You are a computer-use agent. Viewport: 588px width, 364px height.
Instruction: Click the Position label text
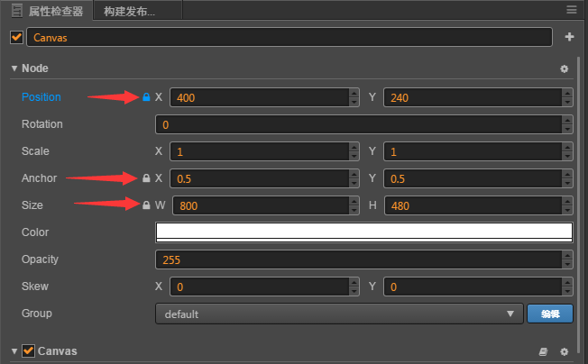(x=41, y=96)
